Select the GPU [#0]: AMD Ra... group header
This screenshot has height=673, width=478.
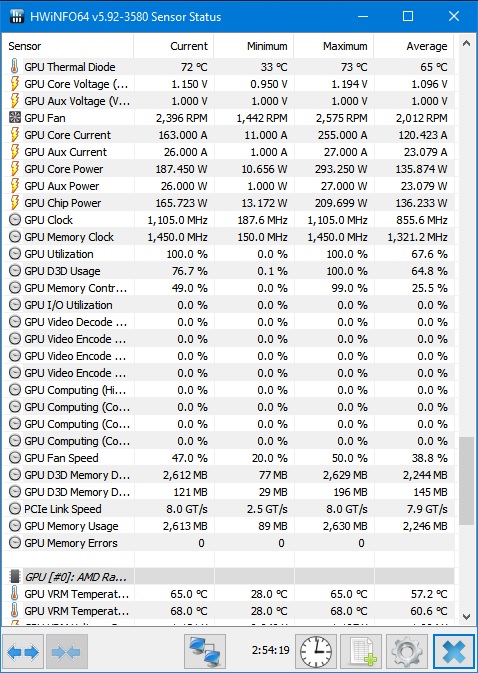pyautogui.click(x=230, y=576)
